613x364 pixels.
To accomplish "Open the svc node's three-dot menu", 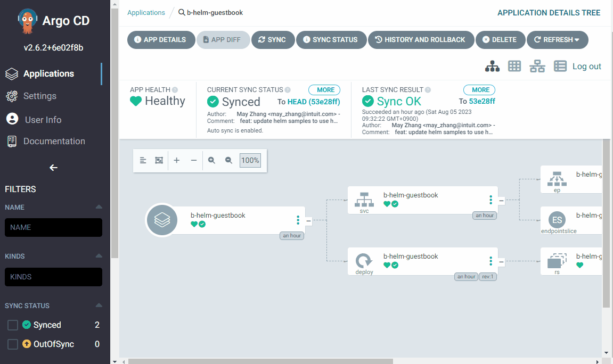I will (x=491, y=200).
